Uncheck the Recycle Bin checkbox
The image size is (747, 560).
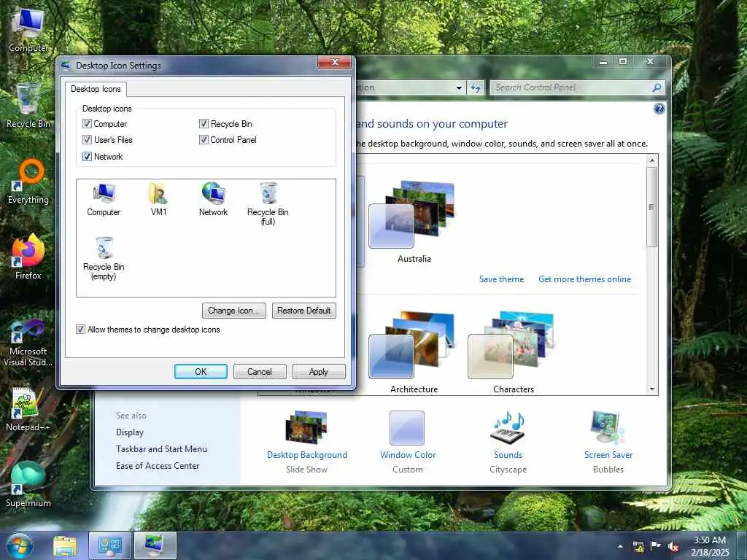204,124
